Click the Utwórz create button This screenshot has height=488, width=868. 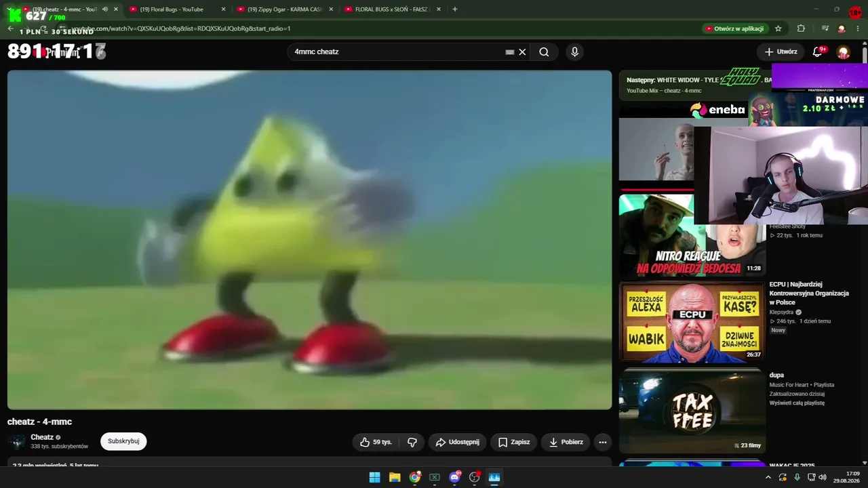[781, 52]
